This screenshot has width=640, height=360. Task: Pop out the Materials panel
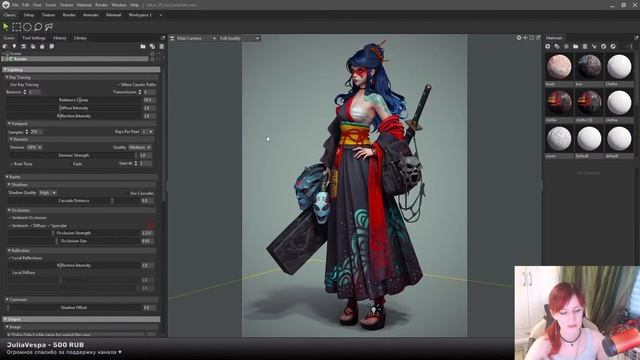coord(636,38)
